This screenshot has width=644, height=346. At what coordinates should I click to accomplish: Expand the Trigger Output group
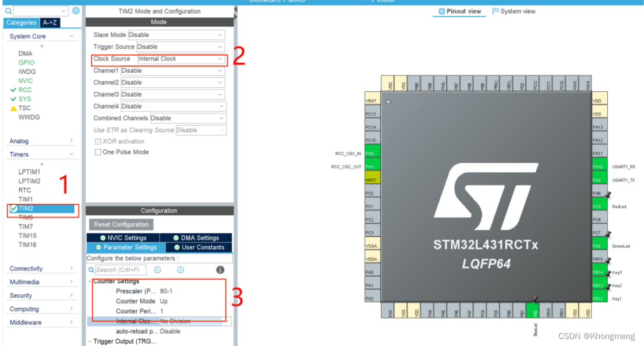(x=90, y=341)
